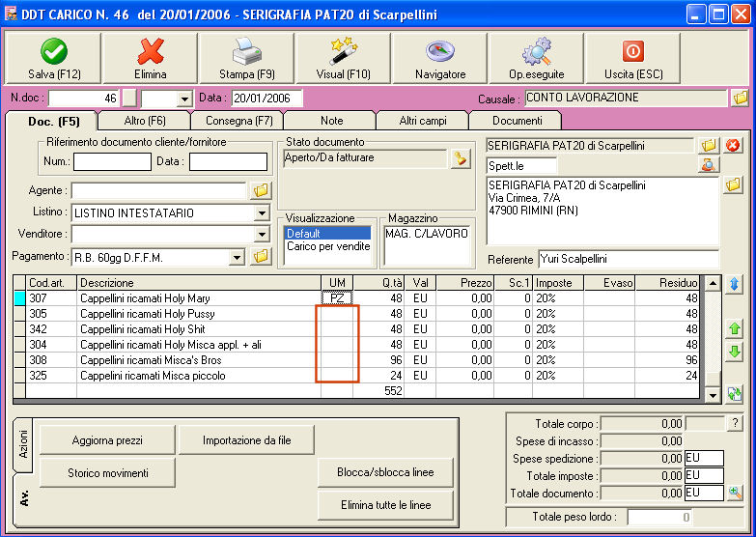Select the Av. vertical tab
The image size is (756, 537).
click(23, 498)
